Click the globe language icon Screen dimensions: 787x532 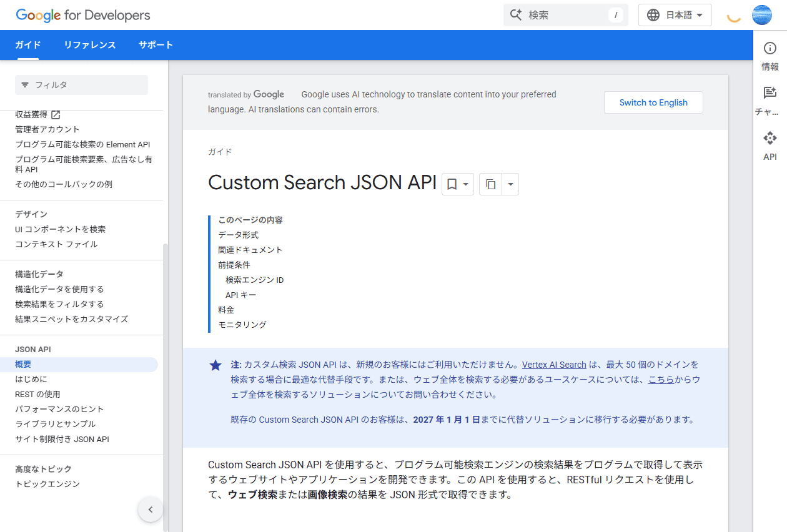click(x=653, y=15)
